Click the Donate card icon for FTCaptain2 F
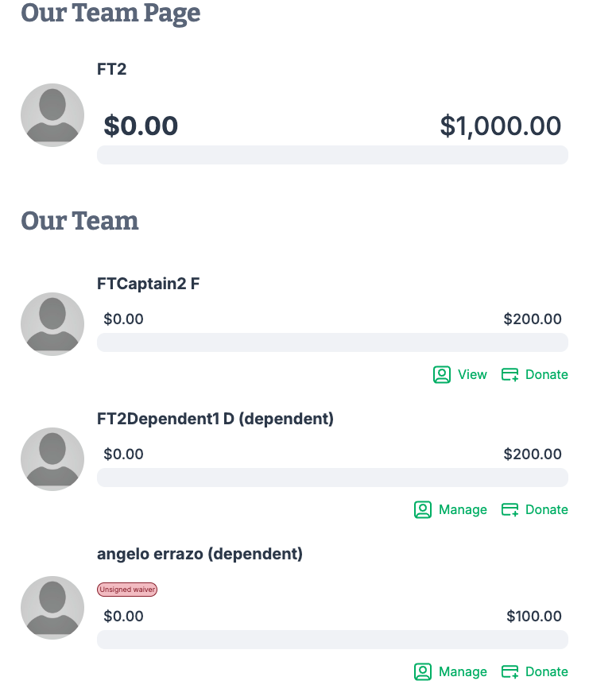Screen dimensions: 589x700 (510, 374)
